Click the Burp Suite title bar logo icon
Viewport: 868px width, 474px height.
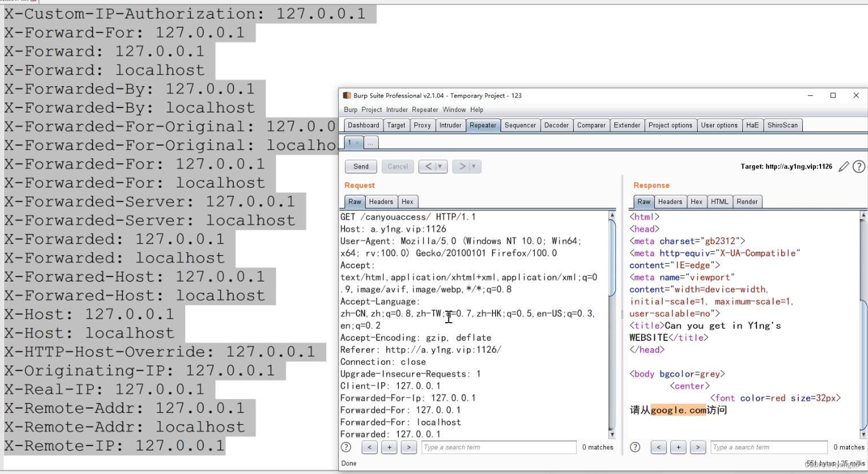click(347, 95)
